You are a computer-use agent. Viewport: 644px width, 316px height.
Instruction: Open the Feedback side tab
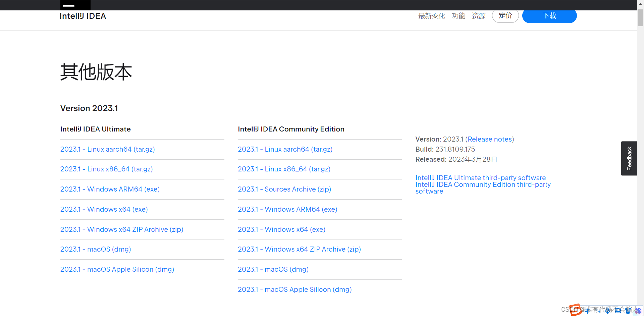coord(629,158)
